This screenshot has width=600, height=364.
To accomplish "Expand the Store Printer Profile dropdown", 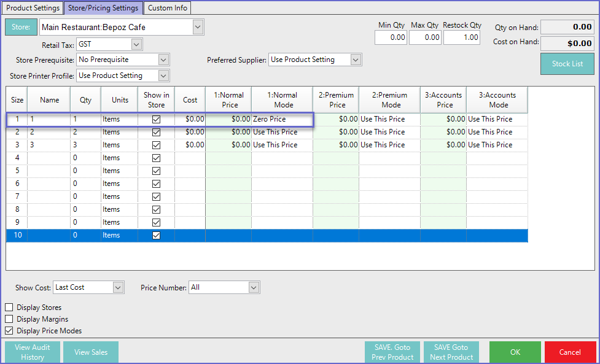I will tap(163, 76).
